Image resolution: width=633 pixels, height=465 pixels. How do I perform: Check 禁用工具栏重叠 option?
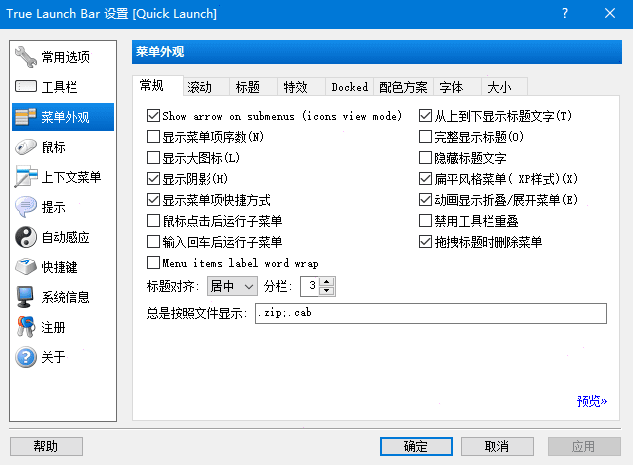425,221
